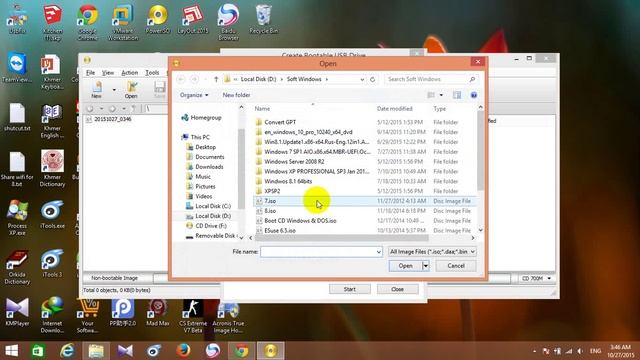Click Local Disk (D:) in address path
The image size is (640, 360).
(x=258, y=79)
